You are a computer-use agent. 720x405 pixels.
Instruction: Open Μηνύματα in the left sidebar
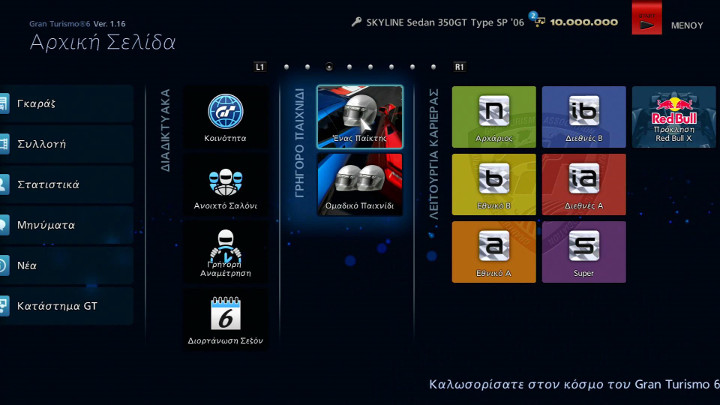[66, 225]
